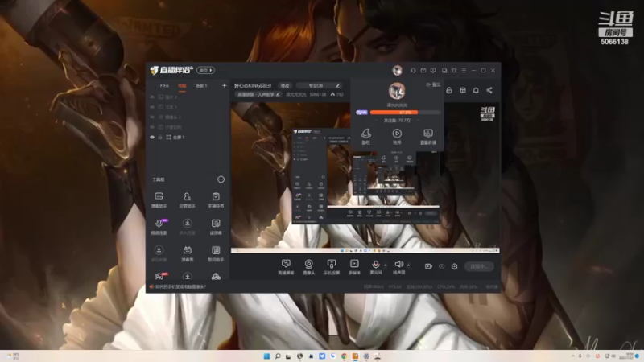Add 摄像头 camera source
Image resolution: width=644 pixels, height=362 pixels.
tap(308, 267)
